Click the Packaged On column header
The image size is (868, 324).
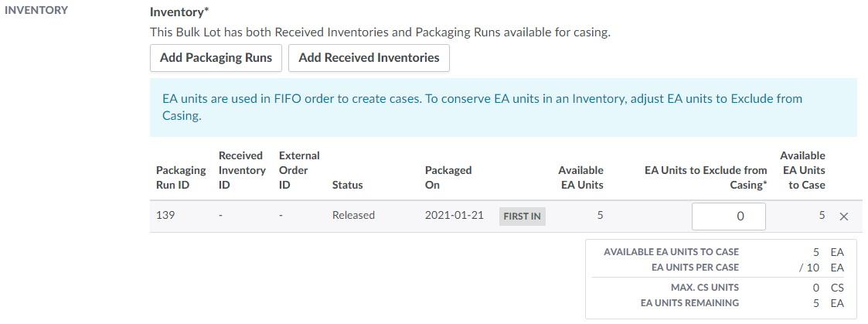point(448,177)
